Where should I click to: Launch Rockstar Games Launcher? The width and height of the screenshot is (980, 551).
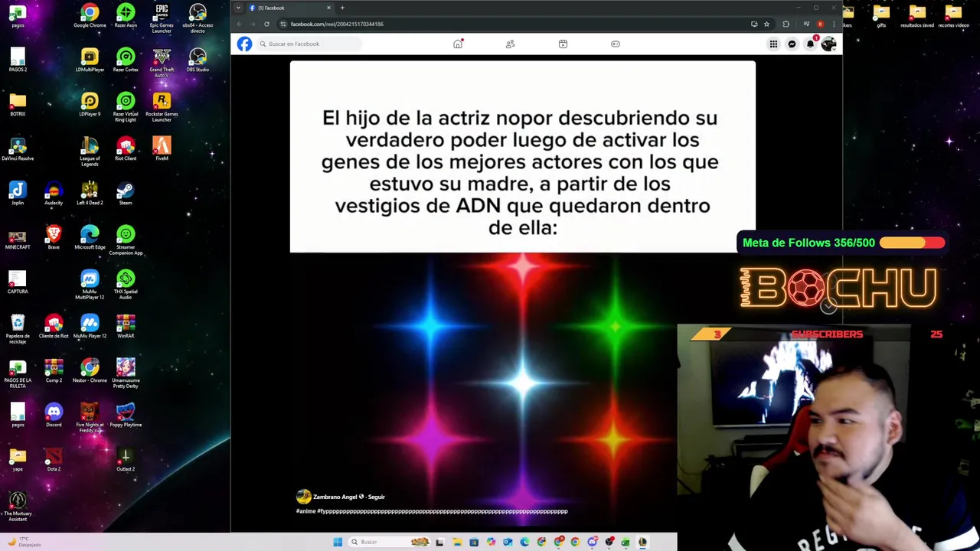[x=162, y=107]
